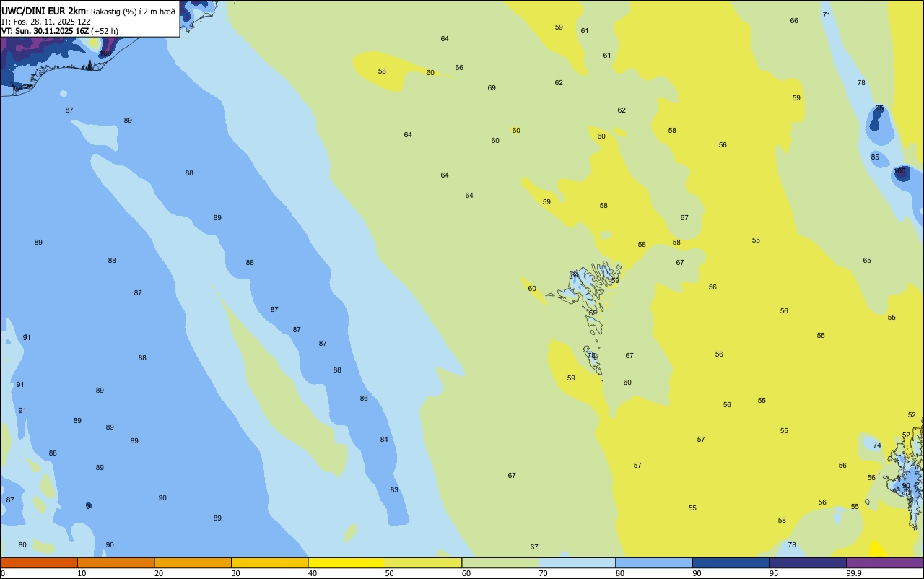
Task: Click the legend tick label "50"
Action: 389,573
